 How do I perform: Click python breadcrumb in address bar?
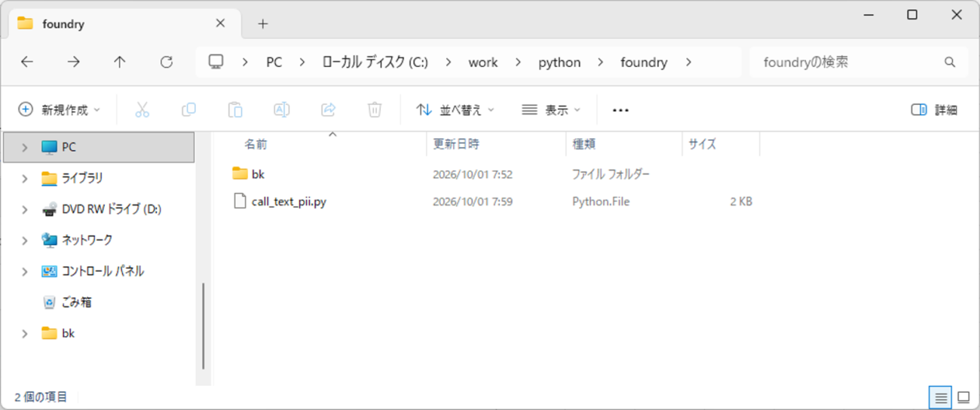click(559, 63)
